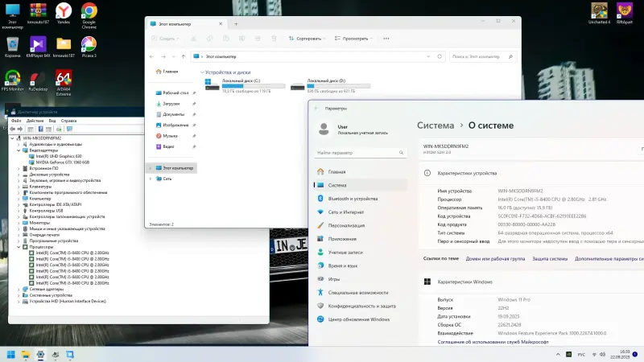Click the Защита системы link

tap(550, 259)
